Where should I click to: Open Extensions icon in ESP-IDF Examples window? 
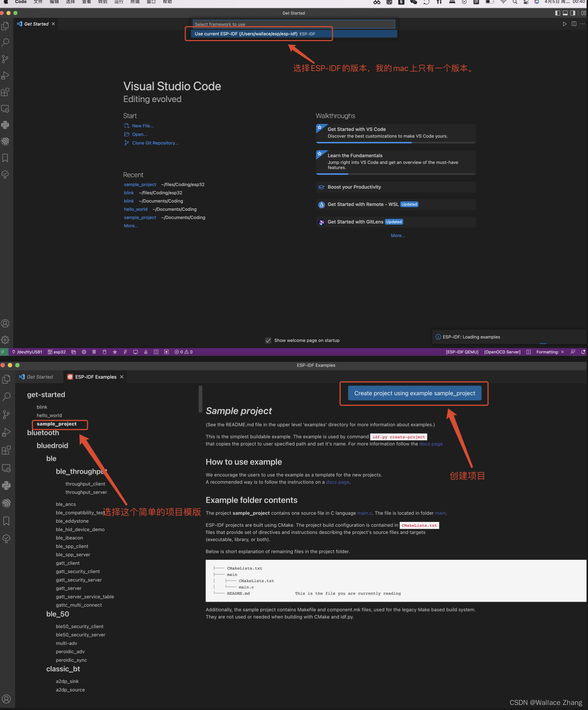(6, 450)
